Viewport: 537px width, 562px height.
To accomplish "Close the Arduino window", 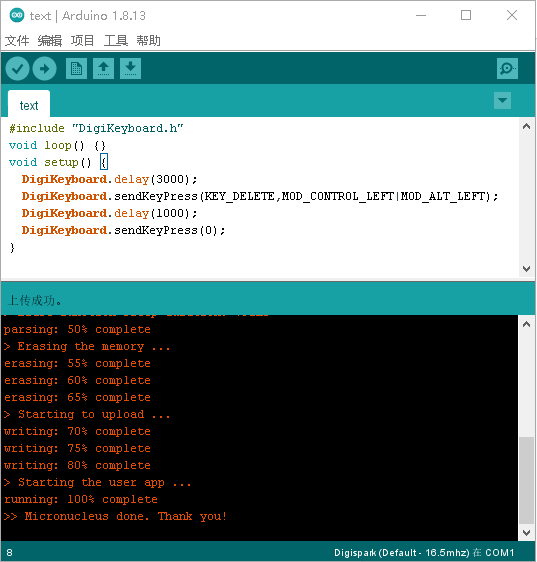I will click(x=512, y=15).
